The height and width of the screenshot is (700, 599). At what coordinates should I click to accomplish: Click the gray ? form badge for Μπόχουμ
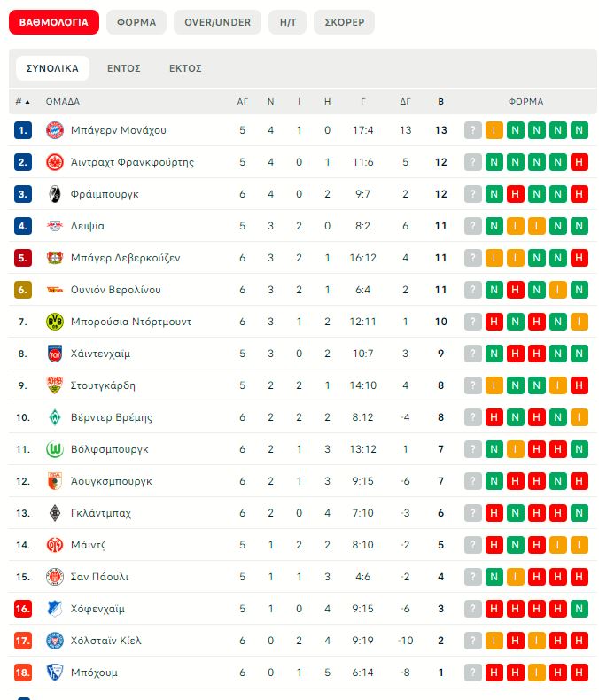[x=473, y=673]
